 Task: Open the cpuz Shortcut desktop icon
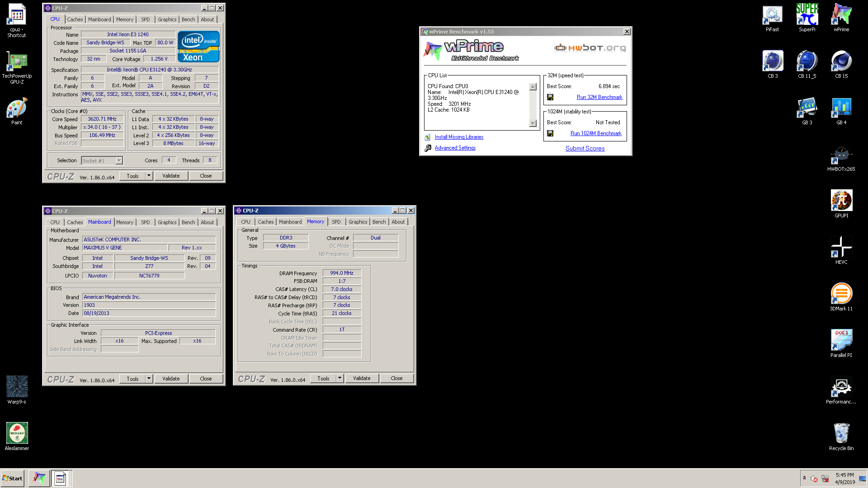coord(17,20)
